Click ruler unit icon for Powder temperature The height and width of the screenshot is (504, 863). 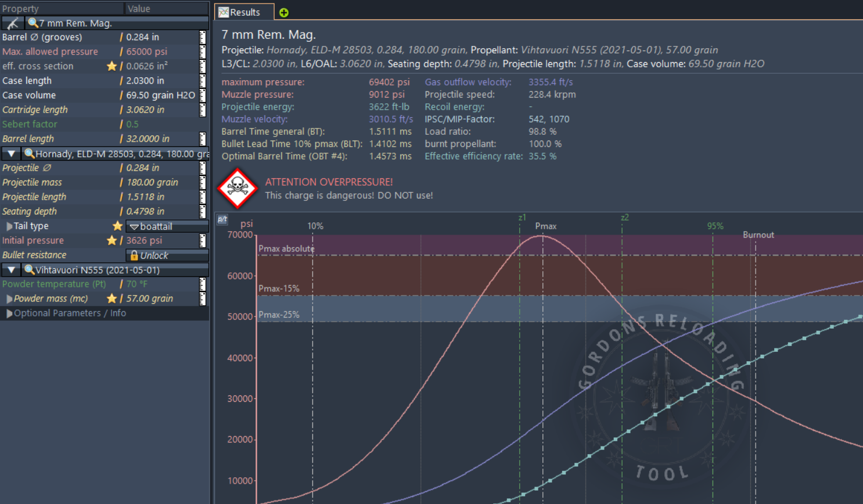coord(203,284)
